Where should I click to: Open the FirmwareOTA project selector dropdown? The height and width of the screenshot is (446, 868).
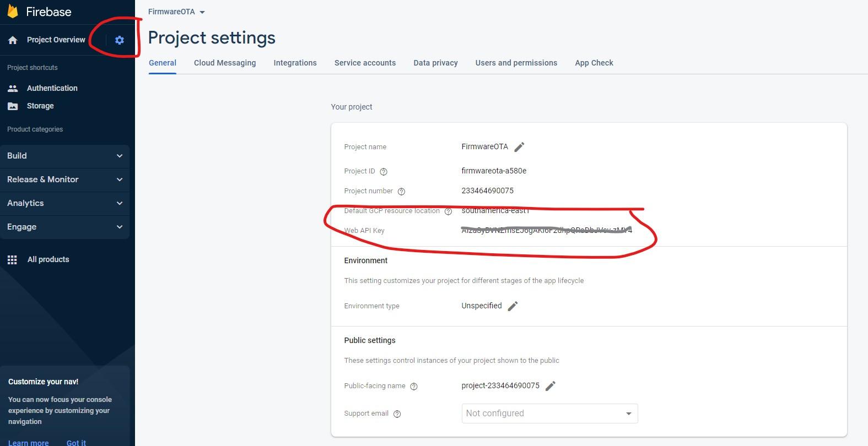pos(176,12)
